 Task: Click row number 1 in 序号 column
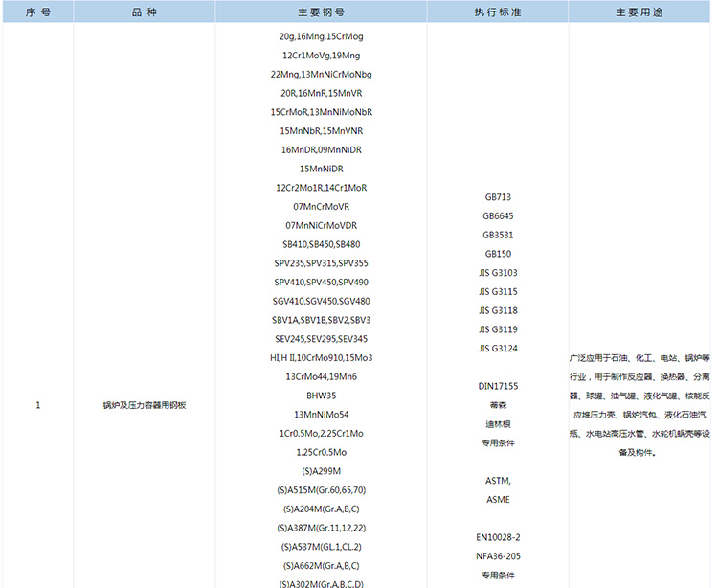click(37, 405)
